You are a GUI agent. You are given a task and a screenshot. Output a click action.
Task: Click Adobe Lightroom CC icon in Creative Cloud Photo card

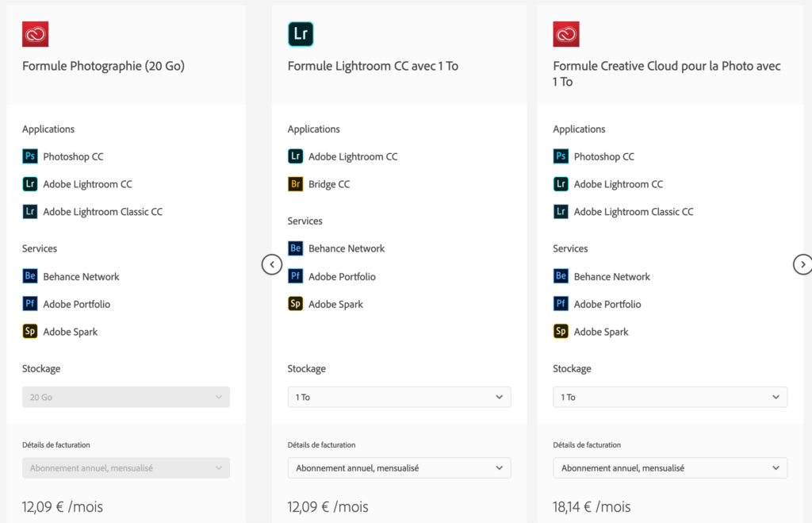561,184
